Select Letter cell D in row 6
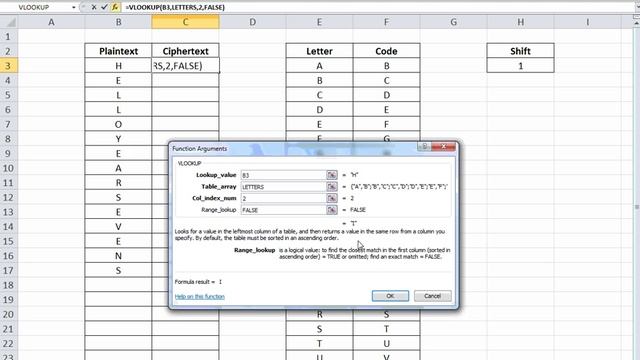 [319, 110]
